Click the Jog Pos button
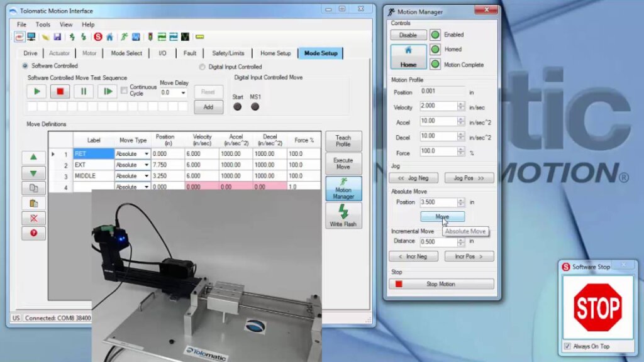This screenshot has width=644, height=362. pos(469,178)
